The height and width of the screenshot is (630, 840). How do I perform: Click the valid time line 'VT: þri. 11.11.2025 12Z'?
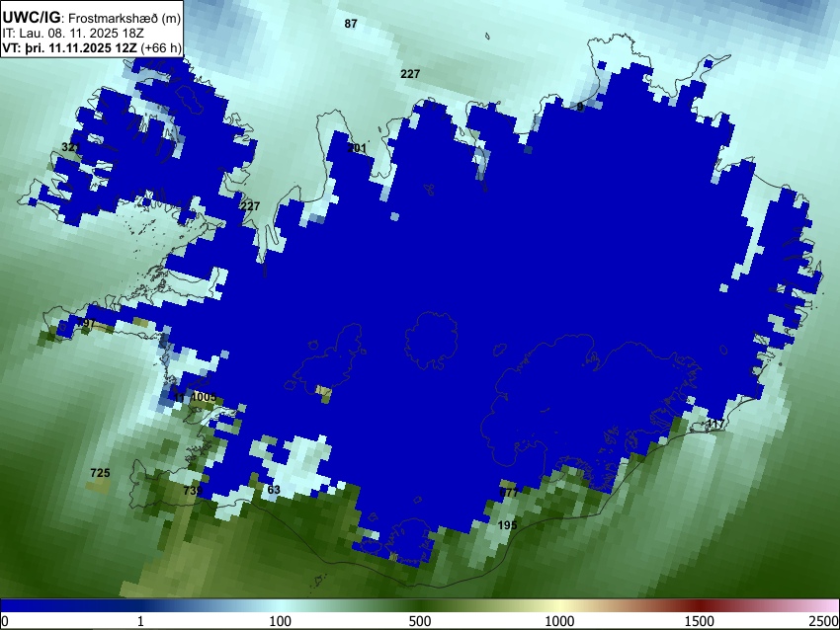pyautogui.click(x=72, y=47)
